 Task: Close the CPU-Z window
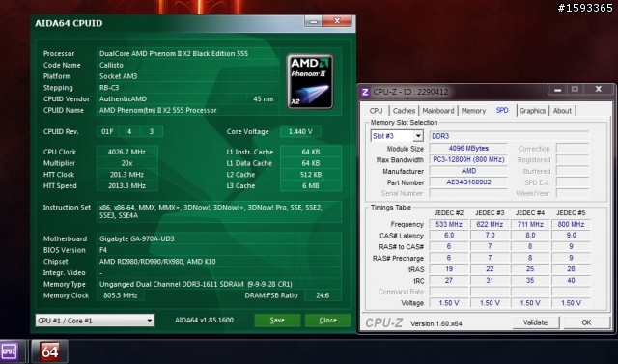[598, 90]
